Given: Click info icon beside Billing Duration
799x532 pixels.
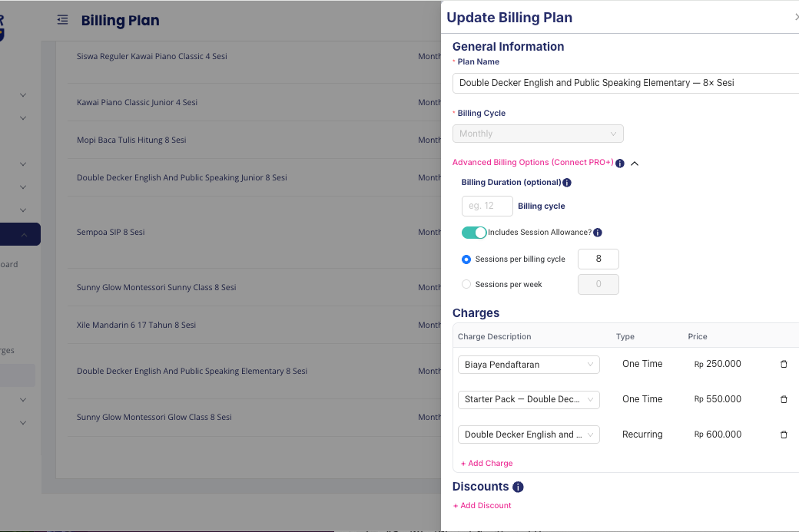Looking at the screenshot, I should 567,183.
